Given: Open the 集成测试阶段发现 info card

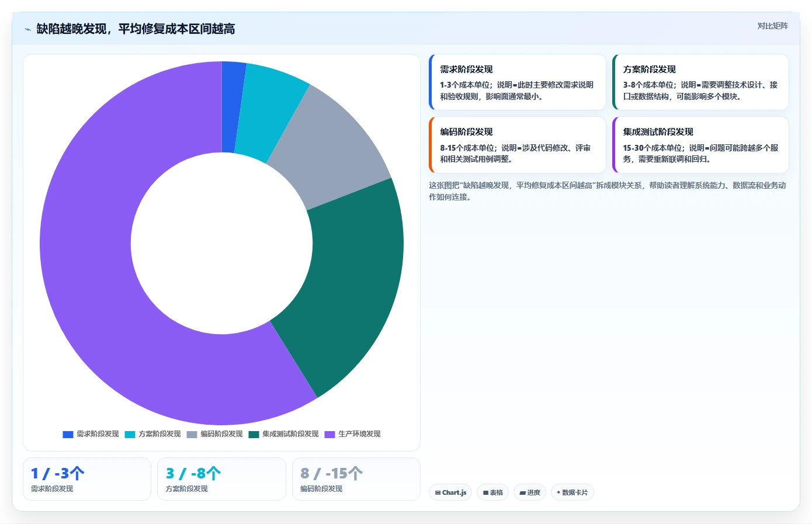Looking at the screenshot, I should tap(700, 145).
